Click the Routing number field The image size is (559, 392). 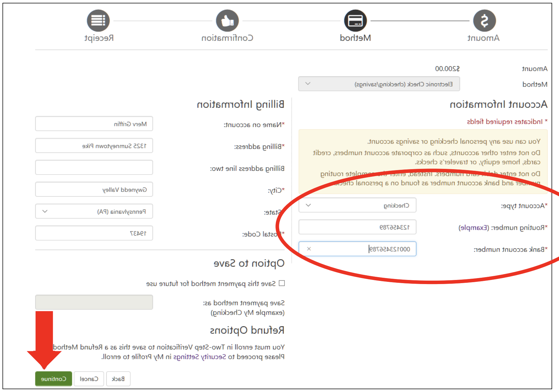pos(357,227)
